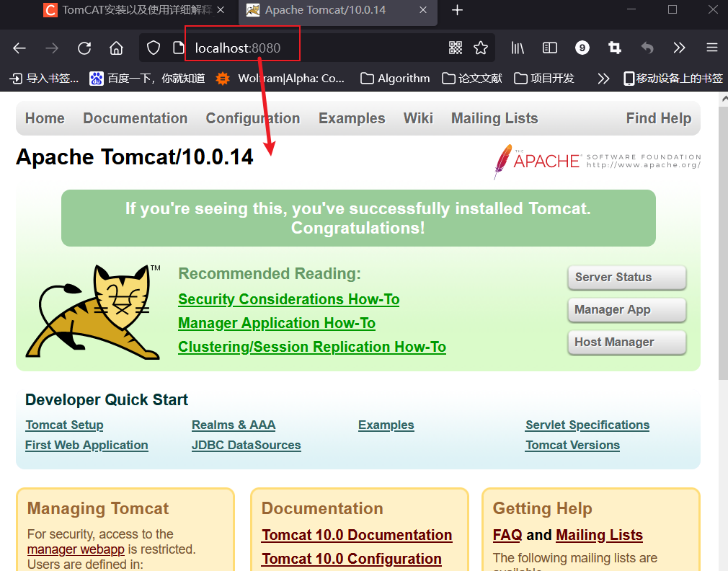Show more bookmarks with the overflow chevron
Screen dimensions: 728x571
coord(603,79)
